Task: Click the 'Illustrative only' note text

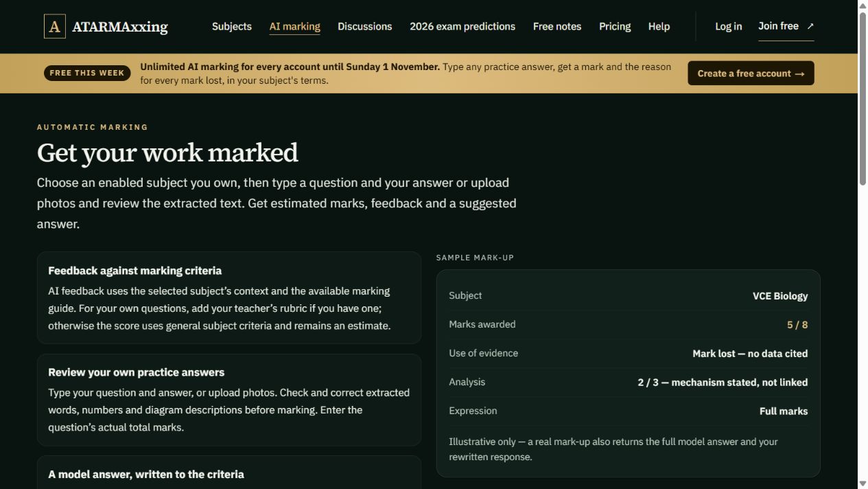Action: click(x=613, y=449)
